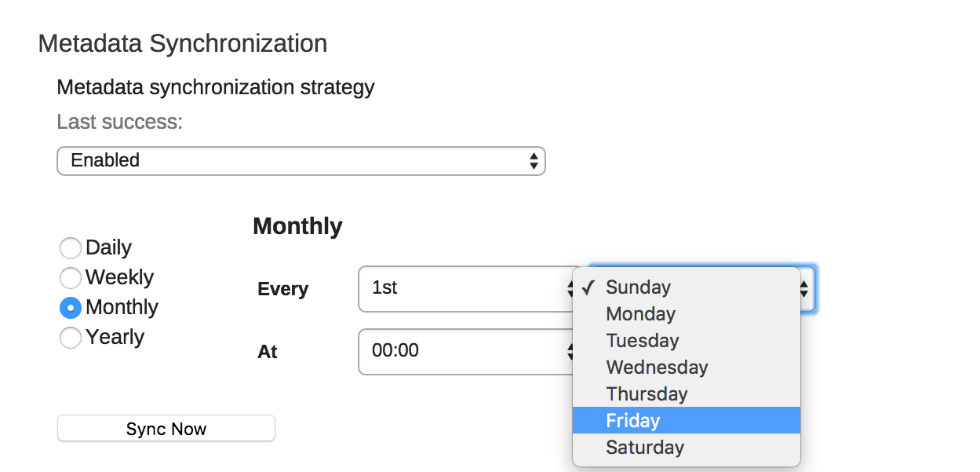Image resolution: width=980 pixels, height=472 pixels.
Task: Open the Enabled strategy dropdown
Action: coord(301,161)
